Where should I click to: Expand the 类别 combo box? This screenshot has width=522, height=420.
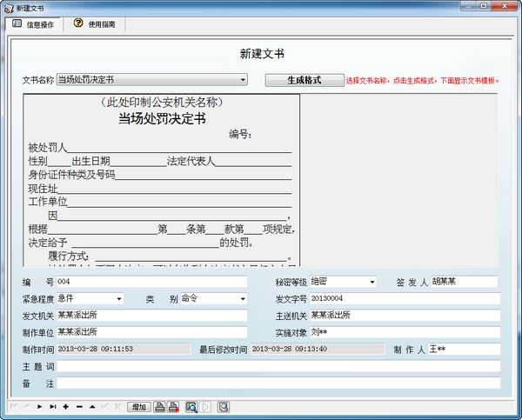[x=243, y=299]
